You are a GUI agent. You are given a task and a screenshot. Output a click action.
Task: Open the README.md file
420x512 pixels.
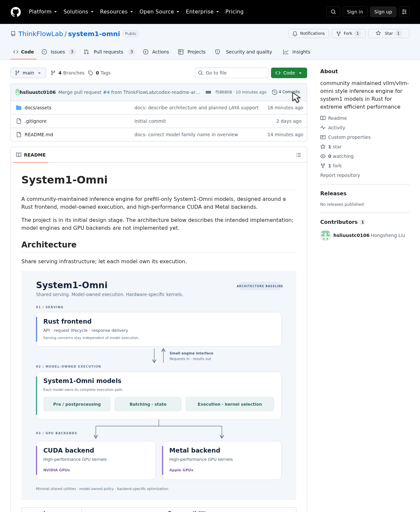point(39,135)
